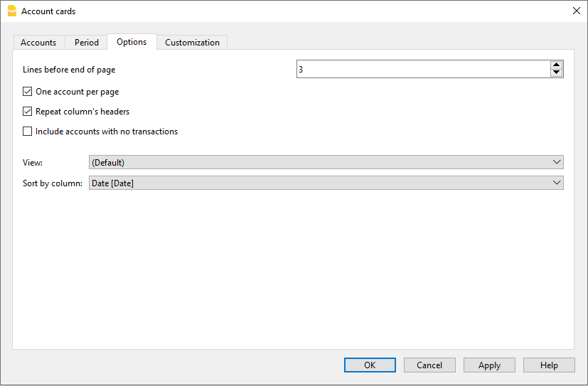Click the 'Lines before end of page' label
588x386 pixels.
point(69,70)
